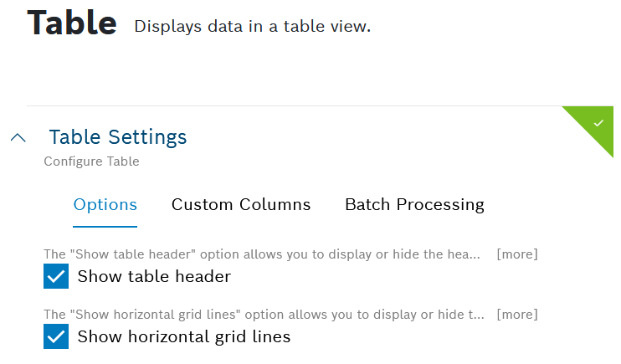
Task: Click the white tick inside grid lines checkbox
Action: click(x=56, y=337)
